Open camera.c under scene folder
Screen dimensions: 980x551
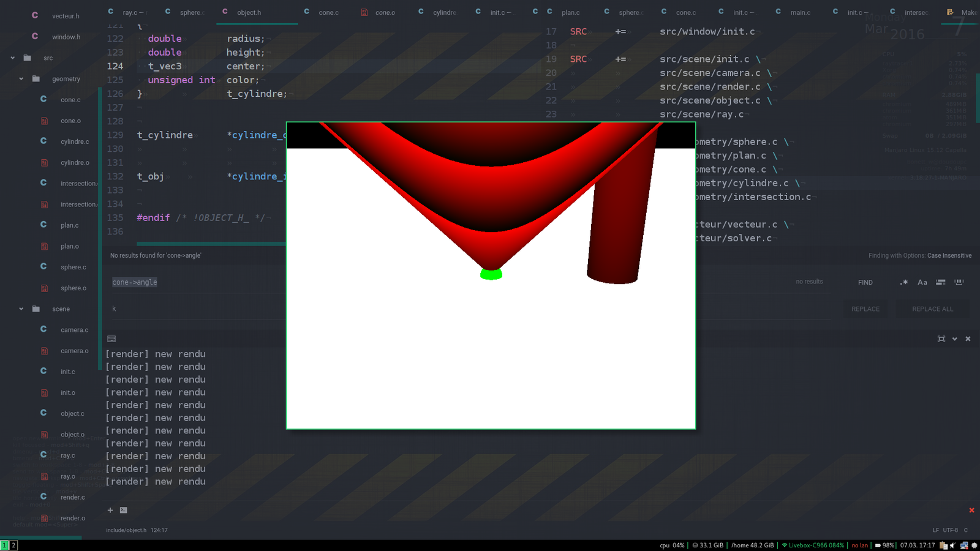pos(74,330)
